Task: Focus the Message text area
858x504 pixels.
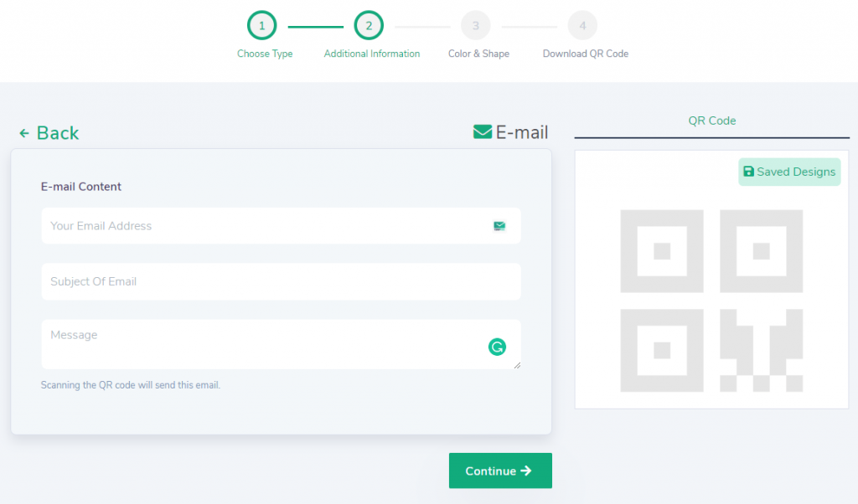Action: pos(281,344)
